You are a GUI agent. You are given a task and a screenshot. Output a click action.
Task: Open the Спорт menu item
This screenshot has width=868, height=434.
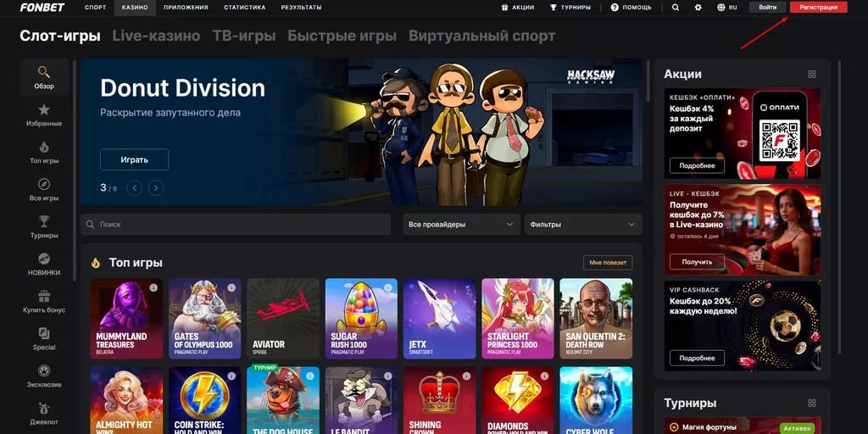point(96,7)
